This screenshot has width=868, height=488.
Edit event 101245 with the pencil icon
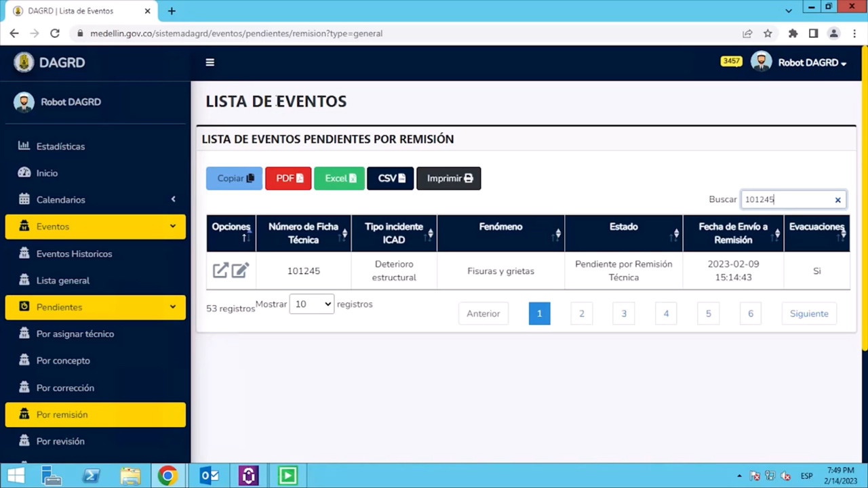coord(239,270)
